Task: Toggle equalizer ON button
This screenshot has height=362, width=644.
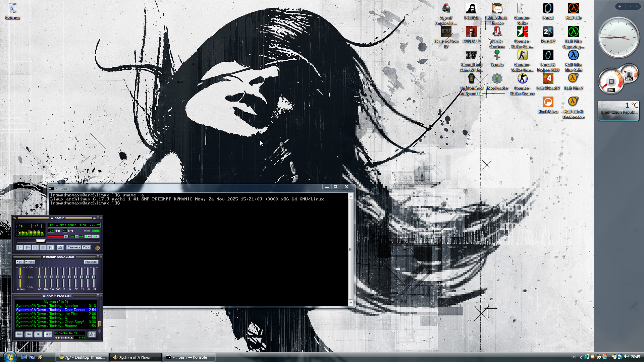Action: tap(20, 262)
